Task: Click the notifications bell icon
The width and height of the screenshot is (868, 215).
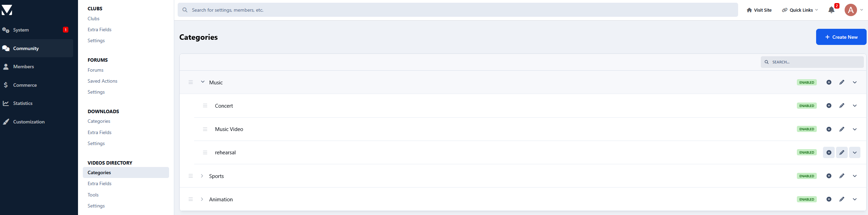Action: point(831,10)
